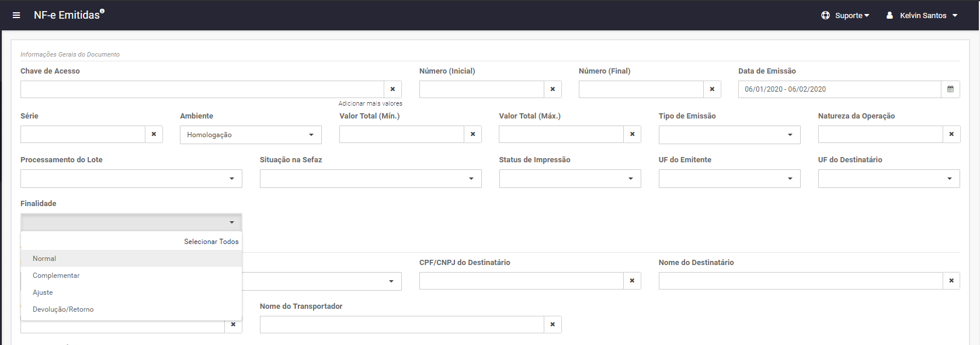
Task: Open the hamburger navigation menu
Action: coord(16,15)
